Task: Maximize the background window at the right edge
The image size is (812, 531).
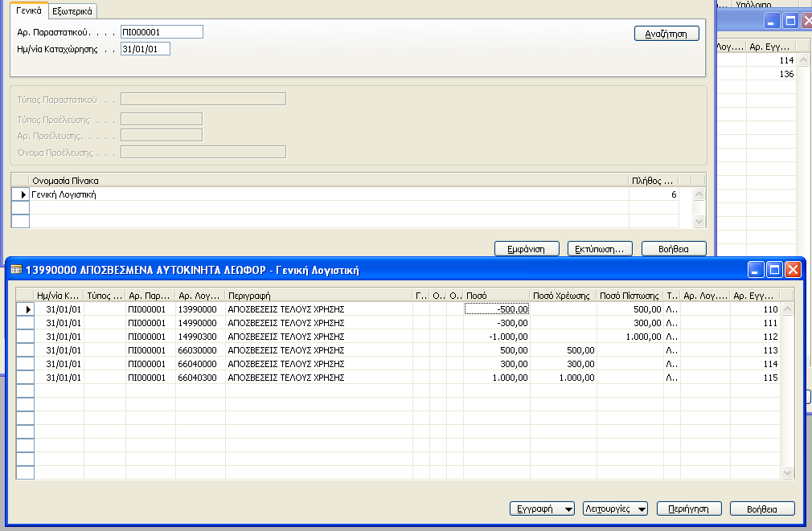Action: pos(790,21)
